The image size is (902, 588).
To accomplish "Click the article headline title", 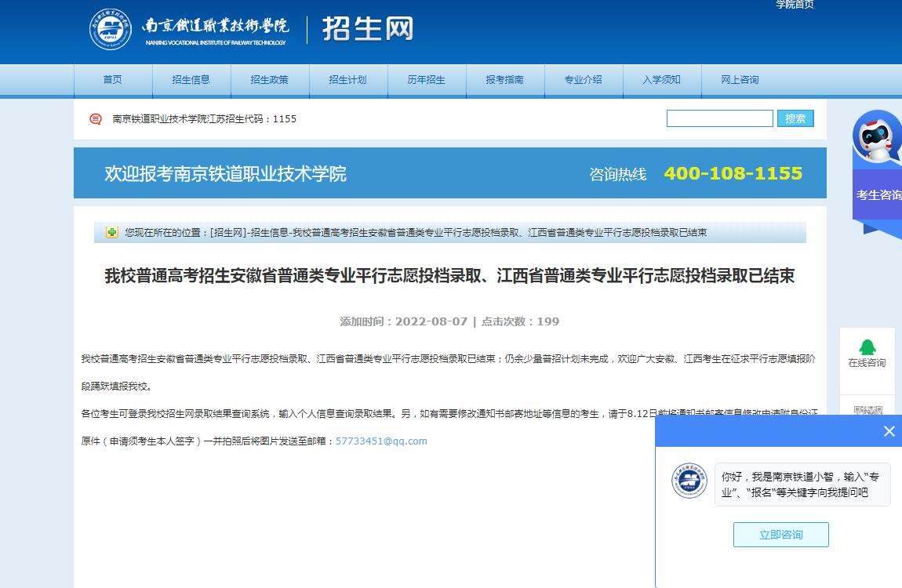I will pyautogui.click(x=449, y=276).
